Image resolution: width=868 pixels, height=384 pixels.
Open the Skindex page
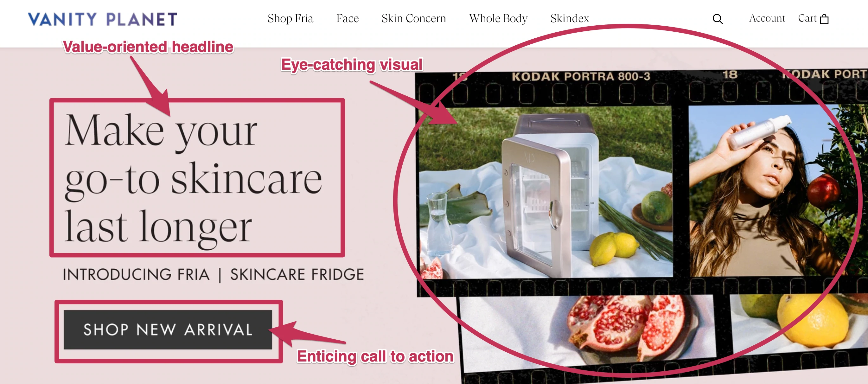click(570, 19)
